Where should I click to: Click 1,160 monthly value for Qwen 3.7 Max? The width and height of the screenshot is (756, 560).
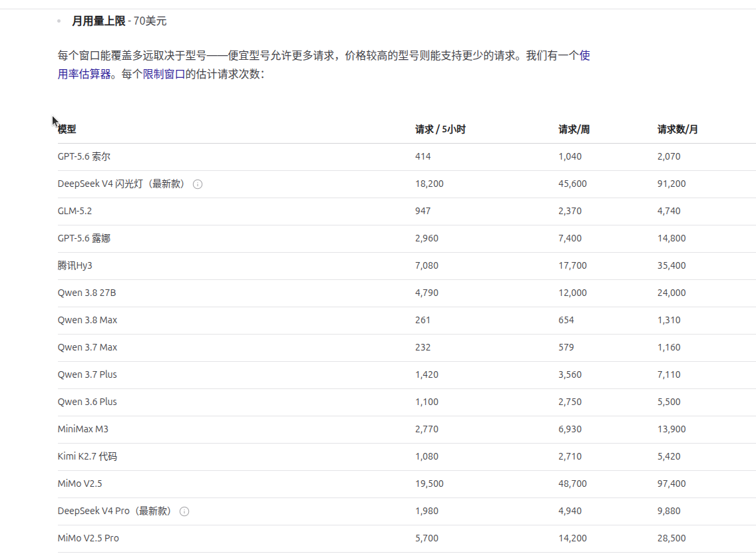(x=669, y=347)
